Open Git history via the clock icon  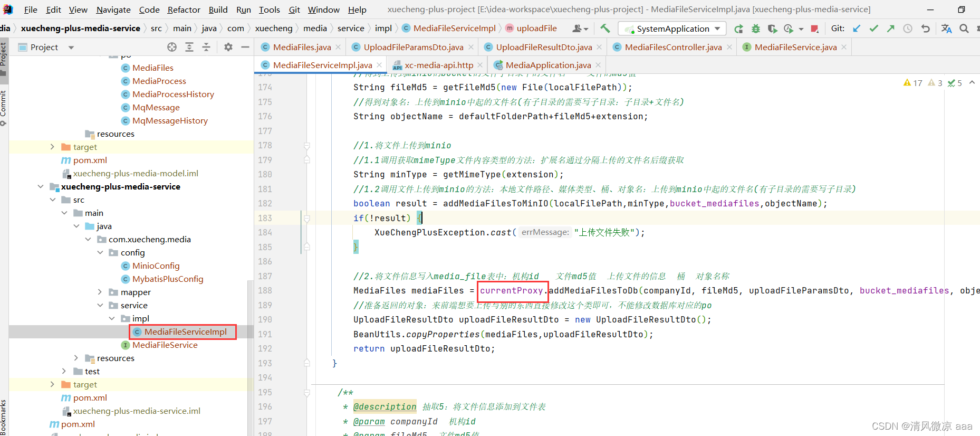tap(908, 29)
